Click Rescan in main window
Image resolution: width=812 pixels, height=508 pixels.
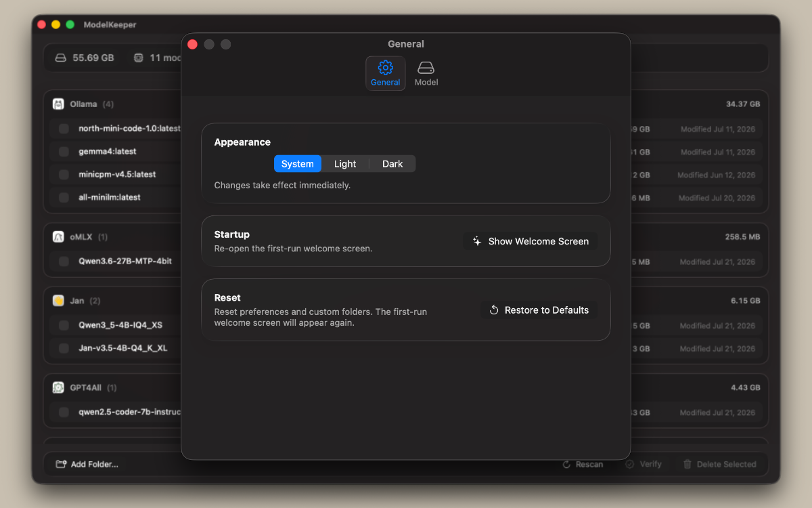(583, 465)
